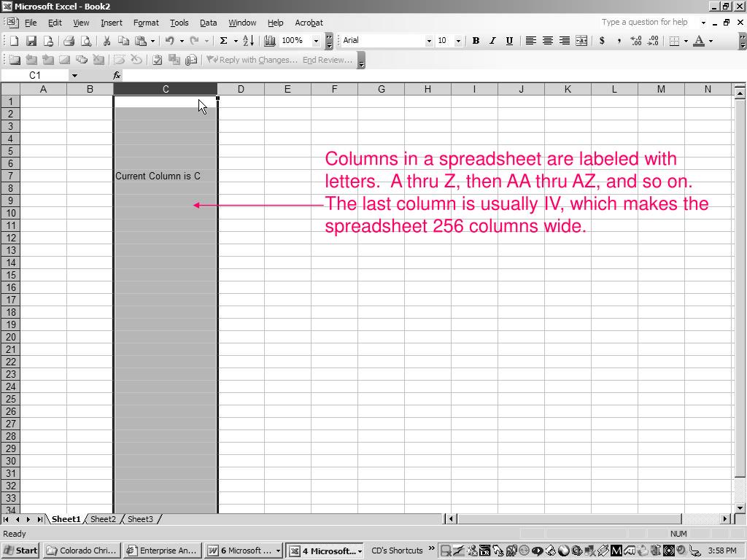The width and height of the screenshot is (747, 560).
Task: Open the Arial font name dropdown
Action: click(x=429, y=41)
